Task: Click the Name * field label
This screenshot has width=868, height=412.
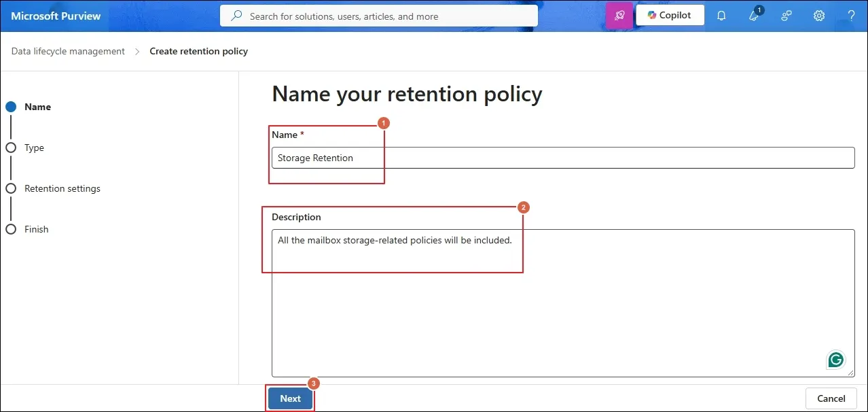Action: (288, 135)
